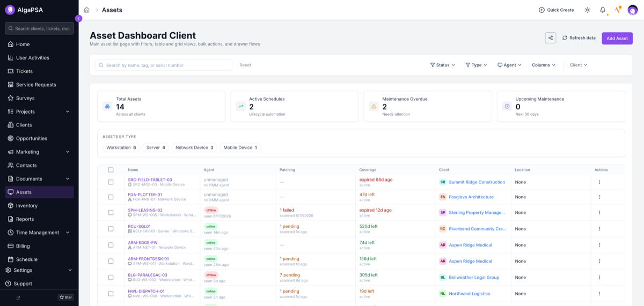The height and width of the screenshot is (306, 644).
Task: Click the Add Asset button
Action: click(617, 38)
